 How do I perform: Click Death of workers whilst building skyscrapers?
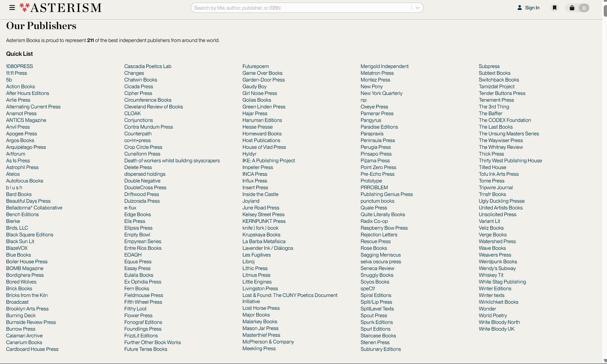click(x=172, y=160)
